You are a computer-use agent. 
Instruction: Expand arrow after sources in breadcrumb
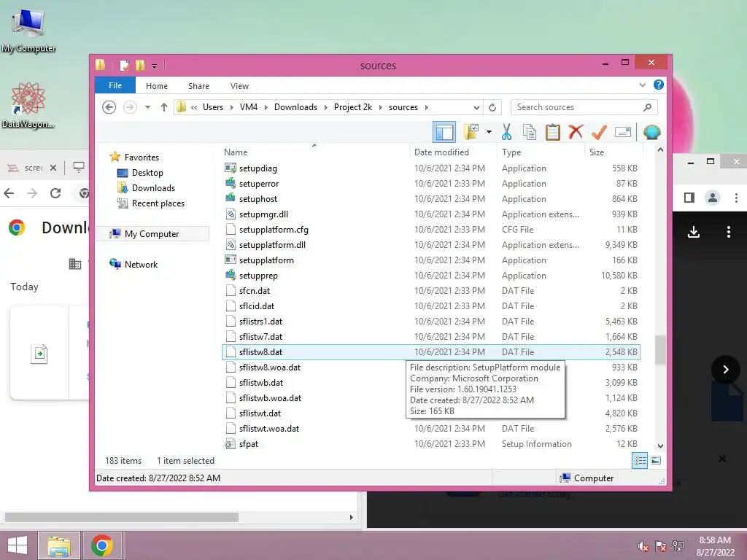pos(426,107)
